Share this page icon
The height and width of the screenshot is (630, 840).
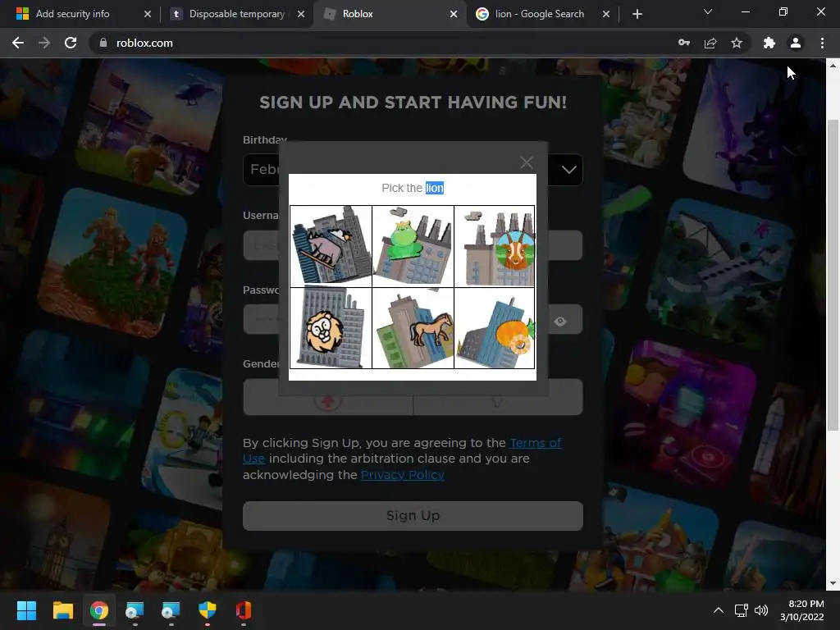(710, 43)
